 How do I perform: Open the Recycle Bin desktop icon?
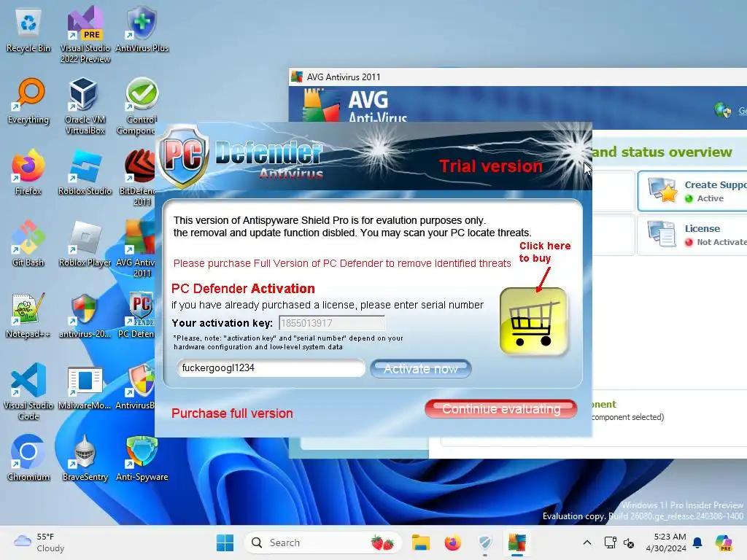point(28,29)
